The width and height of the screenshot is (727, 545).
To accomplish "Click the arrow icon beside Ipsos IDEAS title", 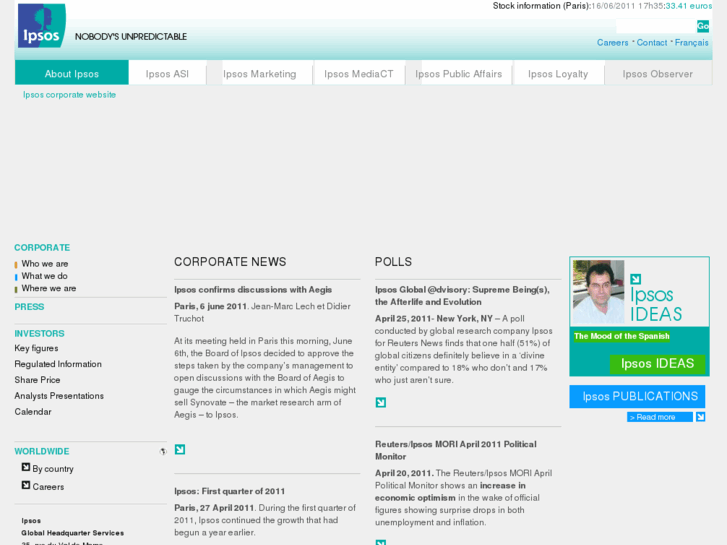I will coord(636,279).
